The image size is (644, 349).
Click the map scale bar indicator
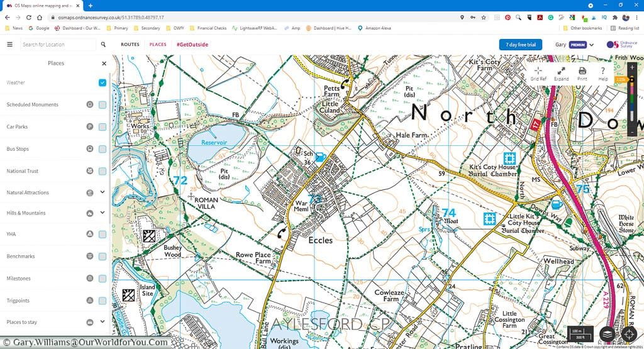point(580,334)
